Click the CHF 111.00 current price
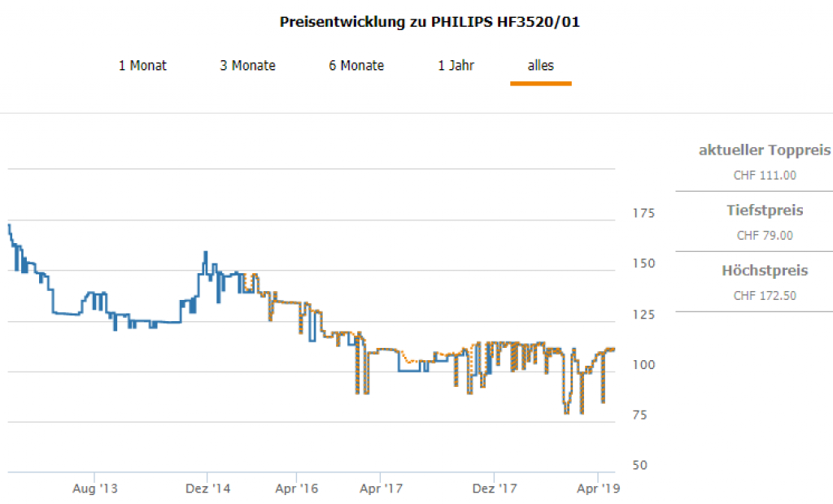Screen dimensions: 833x504 point(765,175)
